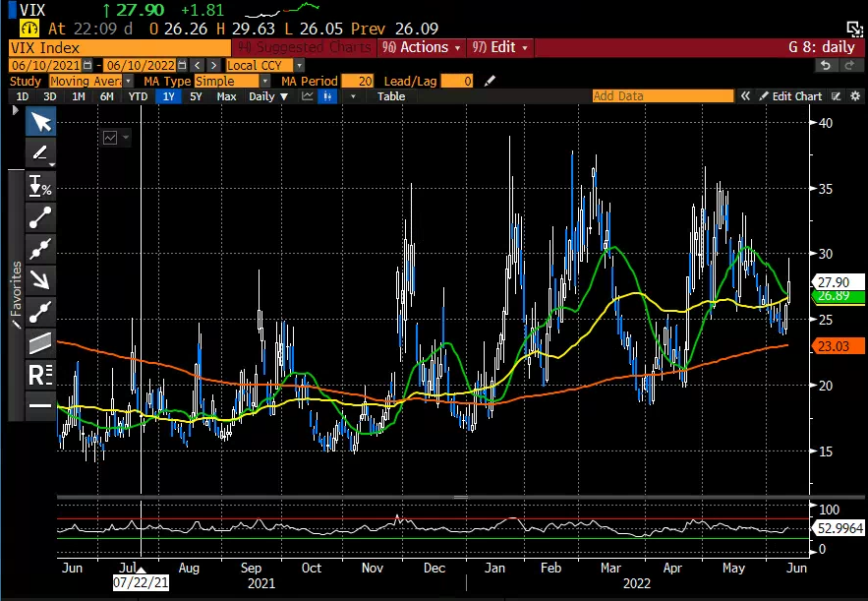Viewport: 868px width, 601px height.
Task: Choose the two-point trend line tool
Action: (x=40, y=217)
